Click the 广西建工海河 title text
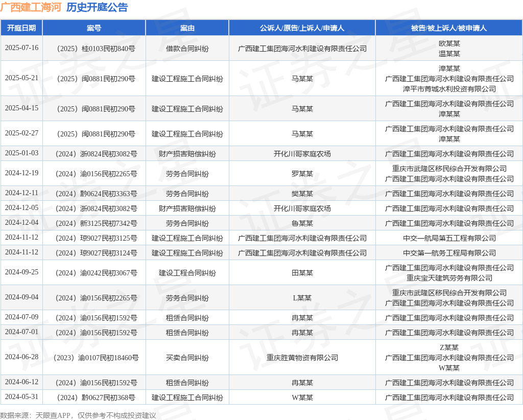Image resolution: width=523 pixels, height=420 pixels. pyautogui.click(x=31, y=7)
